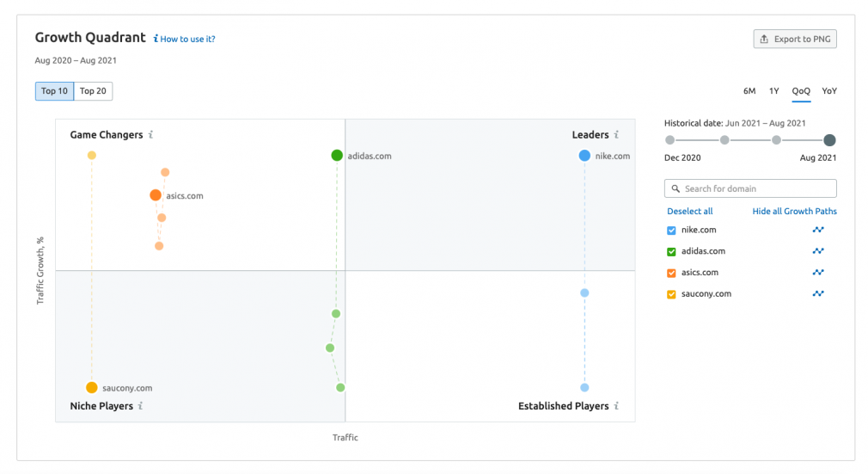The width and height of the screenshot is (868, 474).
Task: Select the QoQ time range
Action: (x=800, y=91)
